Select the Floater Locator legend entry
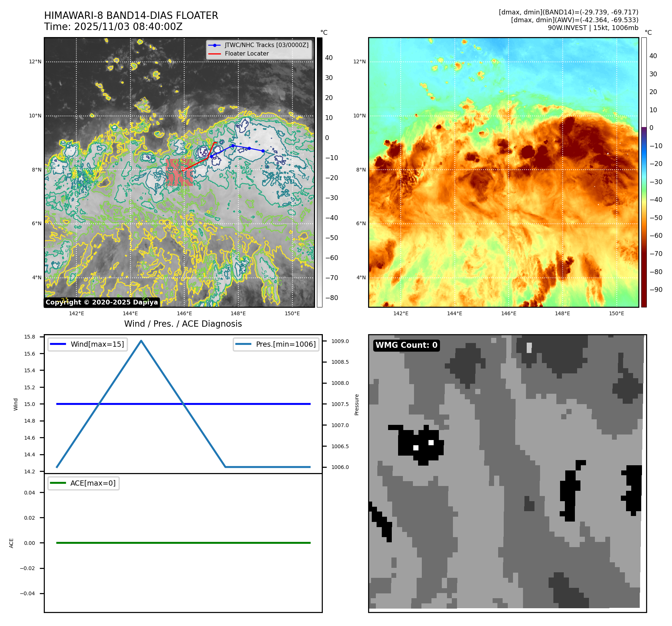 click(x=246, y=54)
